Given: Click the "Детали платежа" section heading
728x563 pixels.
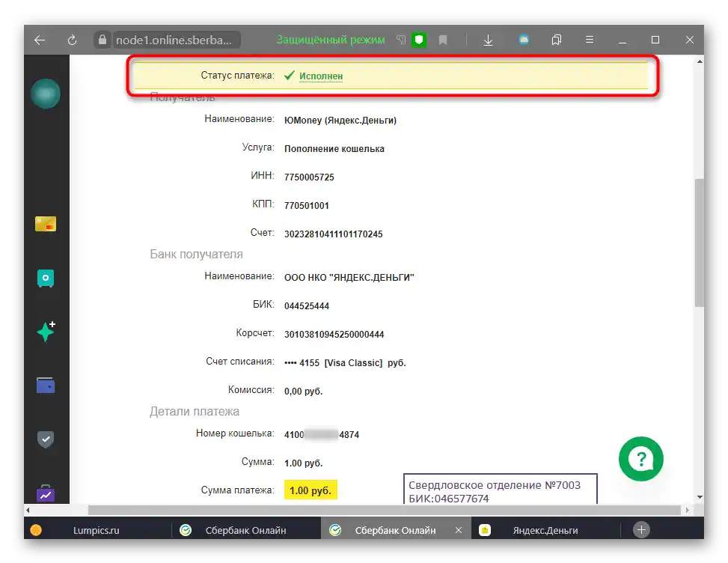Looking at the screenshot, I should click(x=195, y=411).
